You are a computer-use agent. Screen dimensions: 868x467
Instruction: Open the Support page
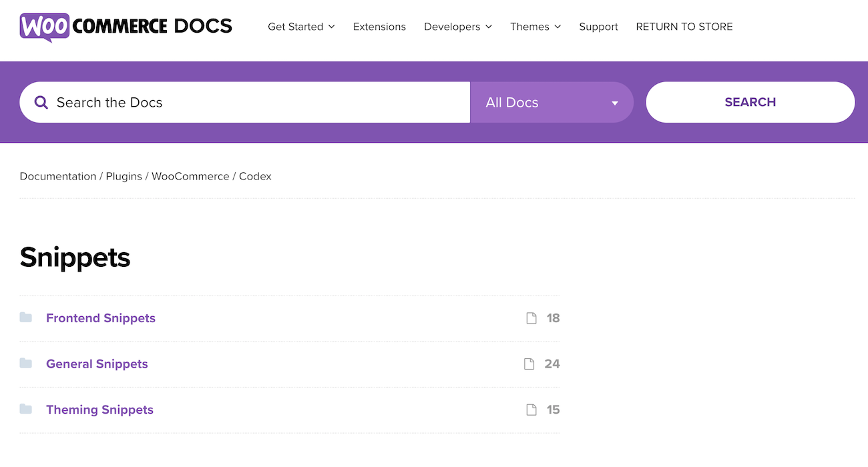tap(598, 27)
